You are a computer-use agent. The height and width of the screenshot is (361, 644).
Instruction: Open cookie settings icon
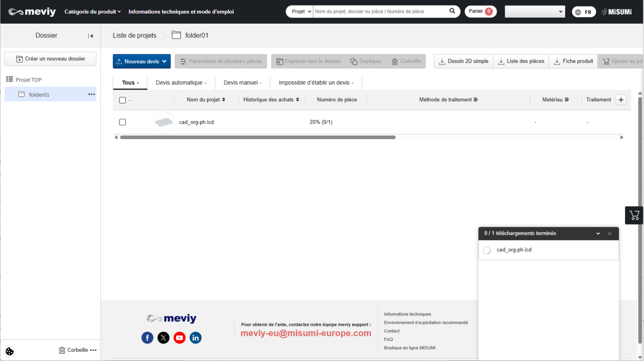(10, 351)
